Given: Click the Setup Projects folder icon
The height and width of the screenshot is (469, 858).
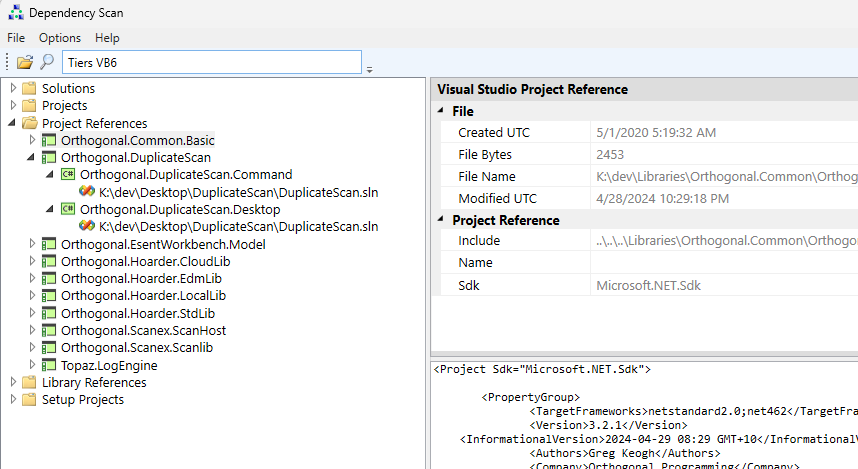Looking at the screenshot, I should coord(29,399).
